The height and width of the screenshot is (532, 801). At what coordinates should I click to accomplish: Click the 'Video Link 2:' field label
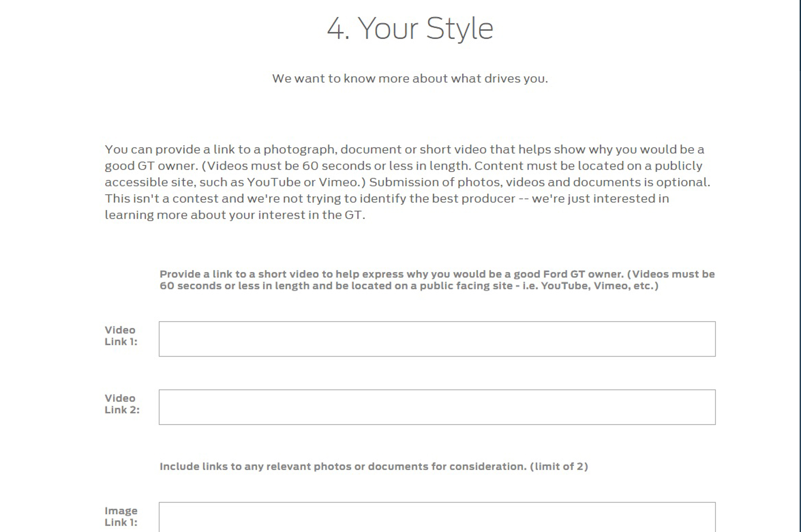[122, 404]
